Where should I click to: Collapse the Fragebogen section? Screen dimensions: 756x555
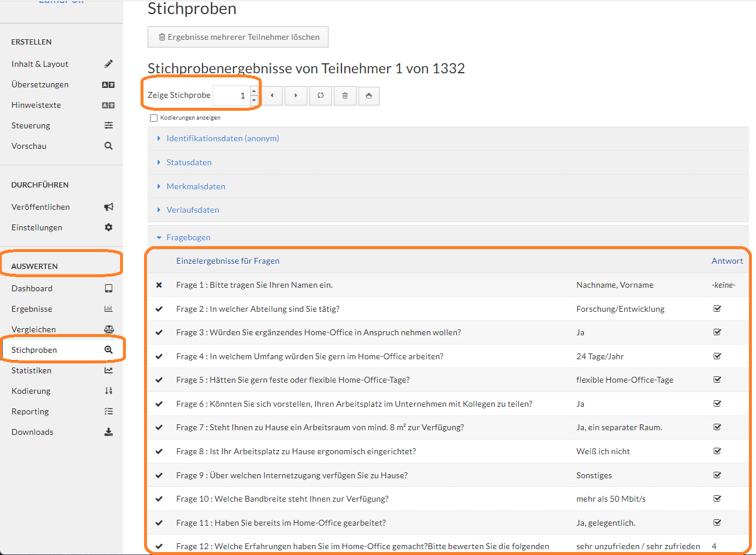(188, 237)
